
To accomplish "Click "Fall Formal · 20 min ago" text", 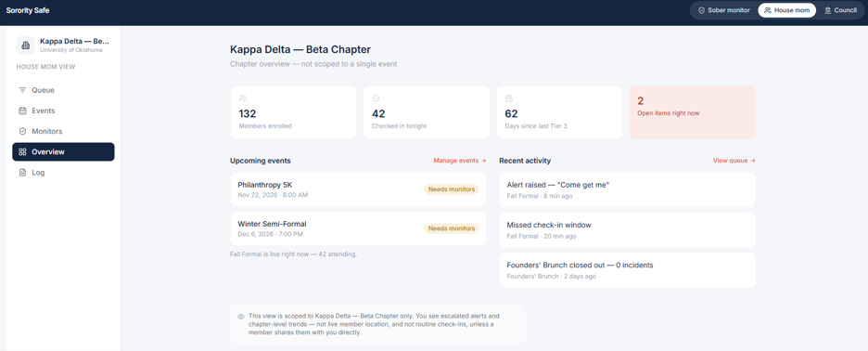I will (542, 236).
